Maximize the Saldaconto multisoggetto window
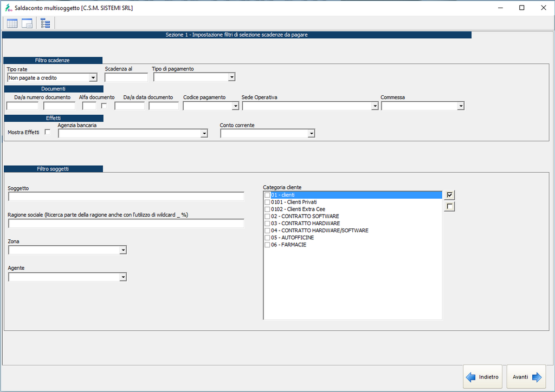This screenshot has width=555, height=392. tap(522, 8)
